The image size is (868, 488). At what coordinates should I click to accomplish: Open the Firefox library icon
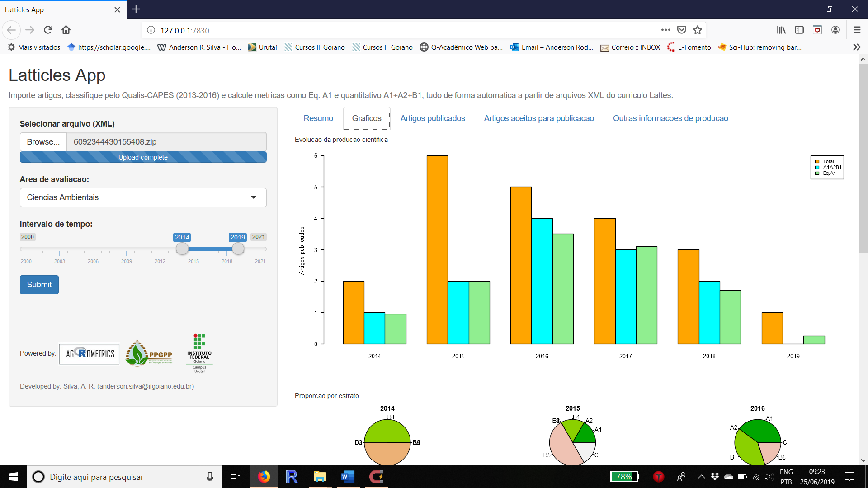[781, 30]
